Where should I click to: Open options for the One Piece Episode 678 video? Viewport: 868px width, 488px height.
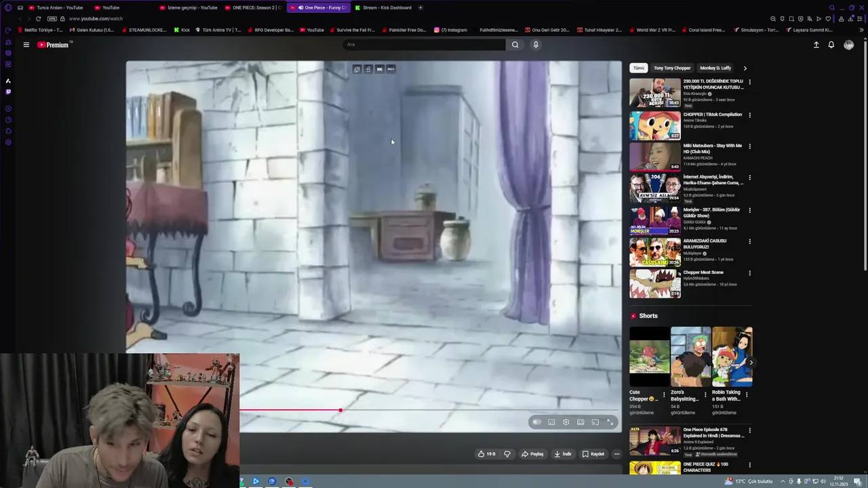[x=749, y=430]
